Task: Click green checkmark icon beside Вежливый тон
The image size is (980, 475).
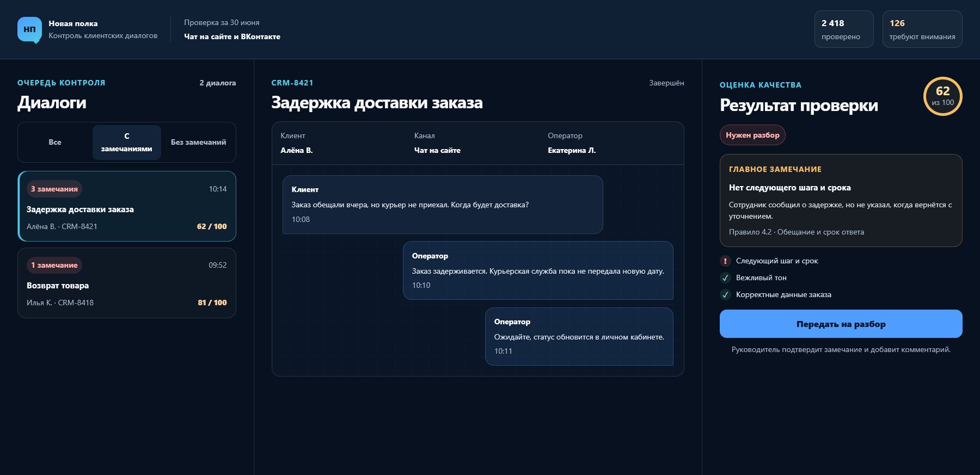Action: [x=725, y=277]
